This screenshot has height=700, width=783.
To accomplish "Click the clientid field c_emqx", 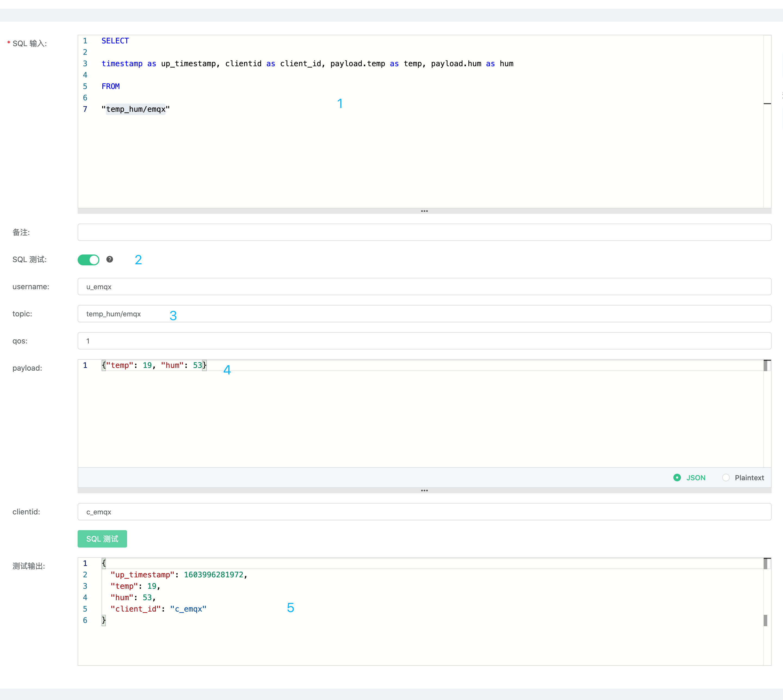I will 424,511.
